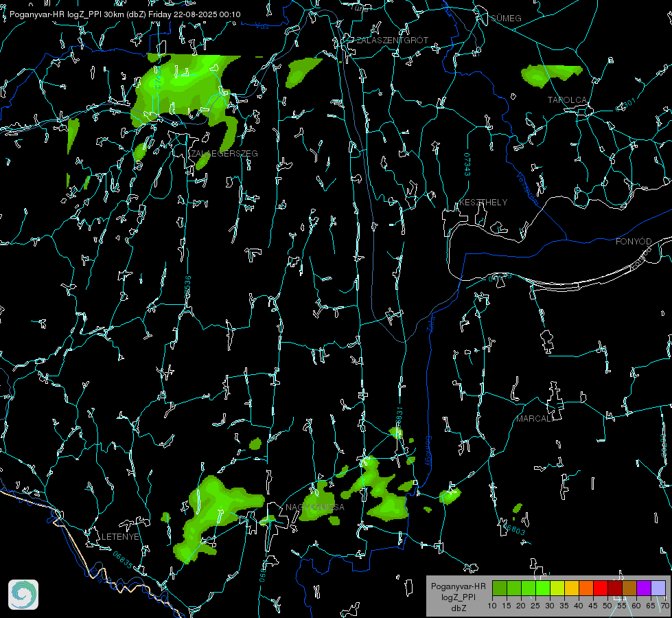Click the KESZTHELY city label

pyautogui.click(x=483, y=202)
